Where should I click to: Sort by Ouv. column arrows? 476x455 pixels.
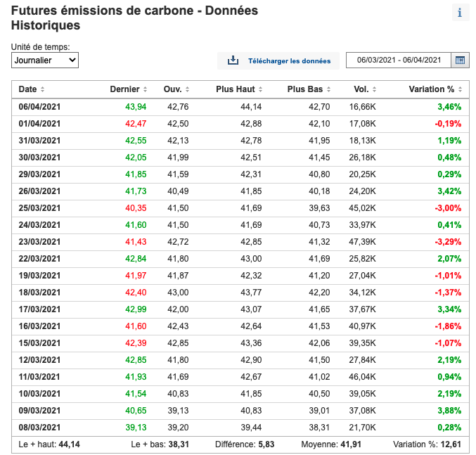click(187, 89)
